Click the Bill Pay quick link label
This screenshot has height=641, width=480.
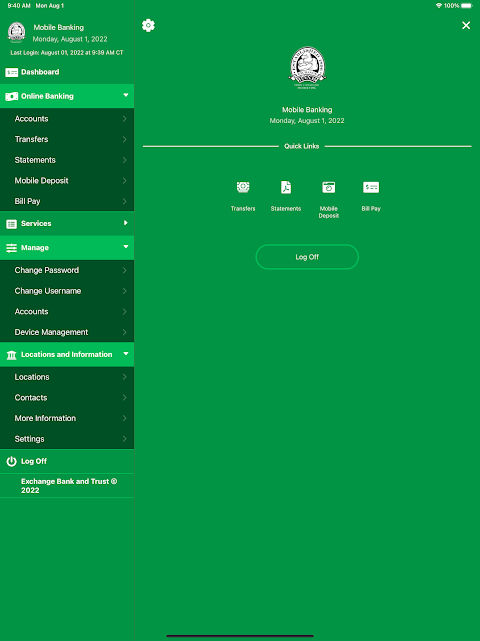coord(371,208)
